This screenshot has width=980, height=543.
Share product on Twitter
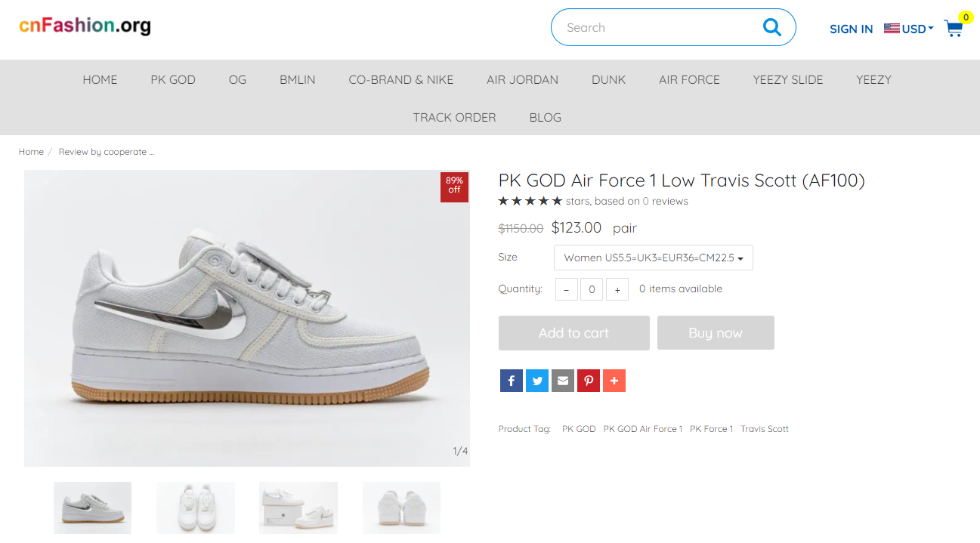(x=536, y=381)
